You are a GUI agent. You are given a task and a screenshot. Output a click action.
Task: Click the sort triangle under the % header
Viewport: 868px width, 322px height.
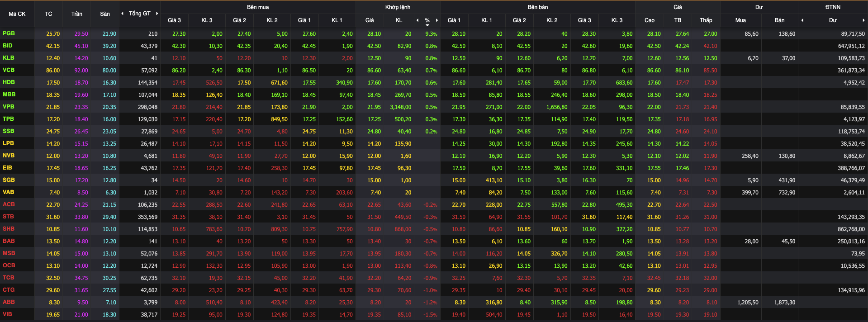[427, 25]
